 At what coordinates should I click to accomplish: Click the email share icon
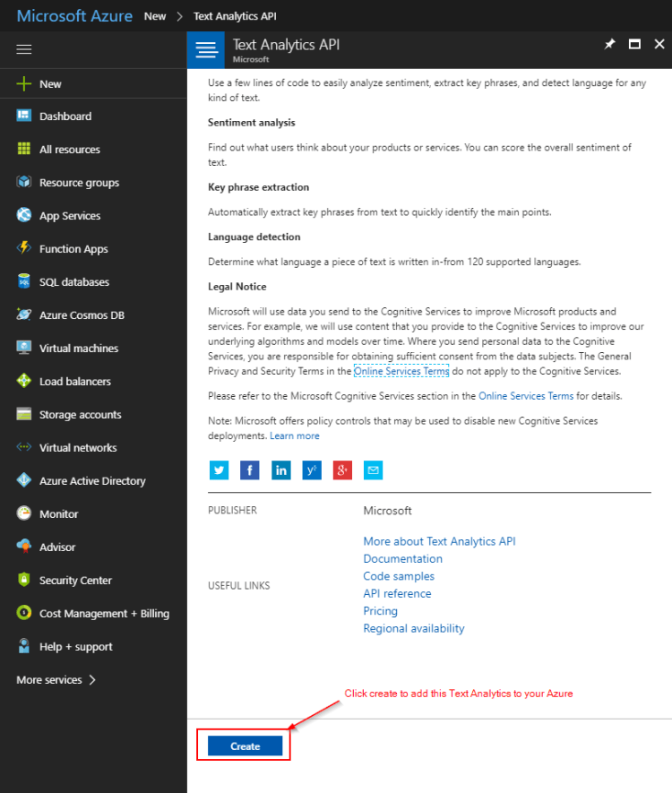point(373,470)
